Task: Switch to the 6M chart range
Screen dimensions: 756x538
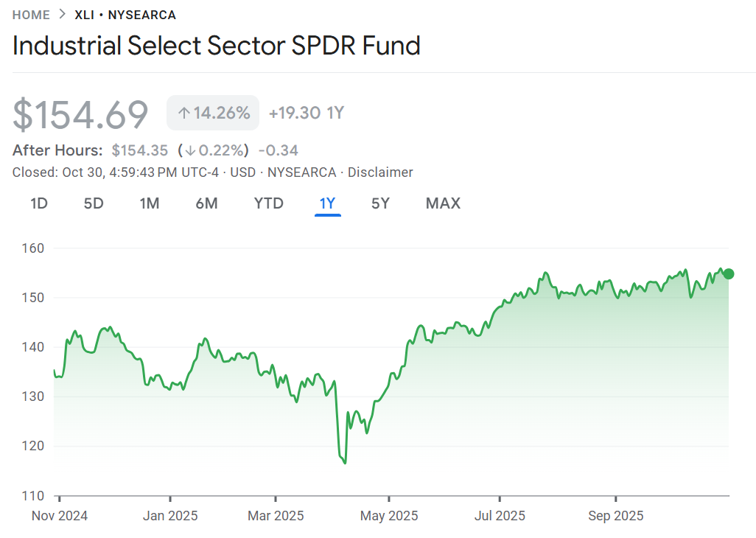Action: (x=206, y=203)
